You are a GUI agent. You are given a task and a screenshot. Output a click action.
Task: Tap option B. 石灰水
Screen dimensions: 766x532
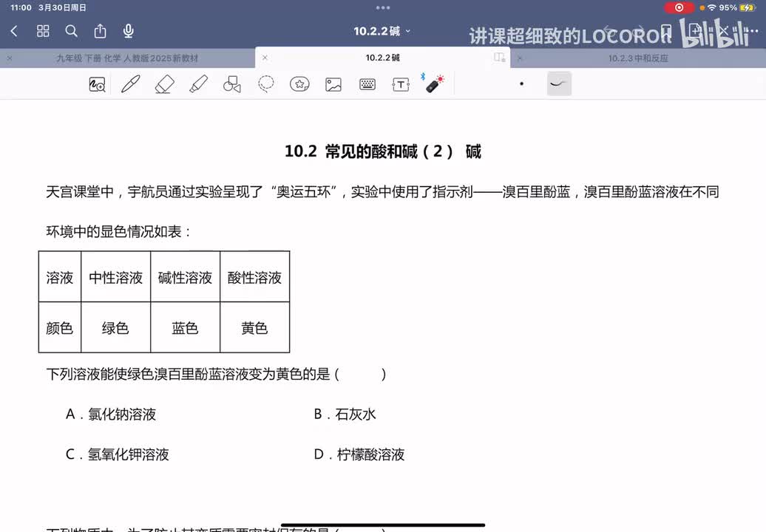[345, 415]
